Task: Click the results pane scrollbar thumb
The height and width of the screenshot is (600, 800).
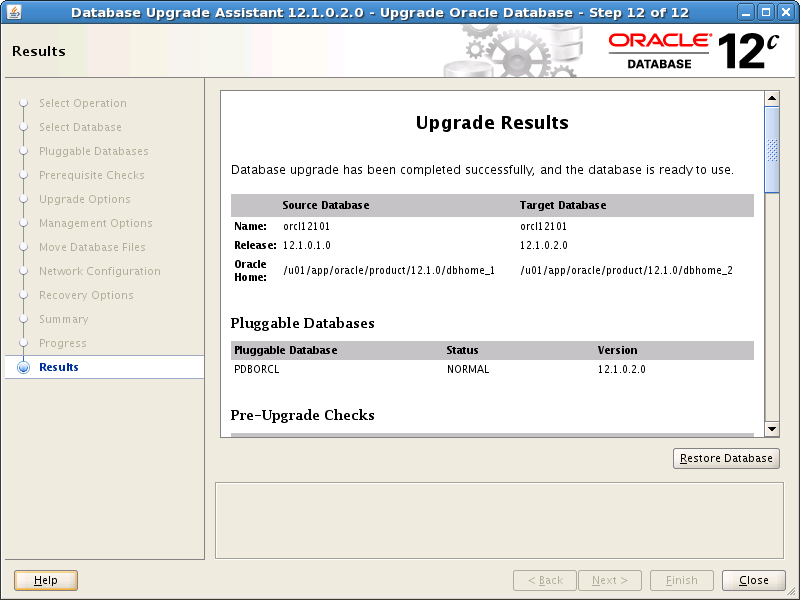Action: (772, 150)
